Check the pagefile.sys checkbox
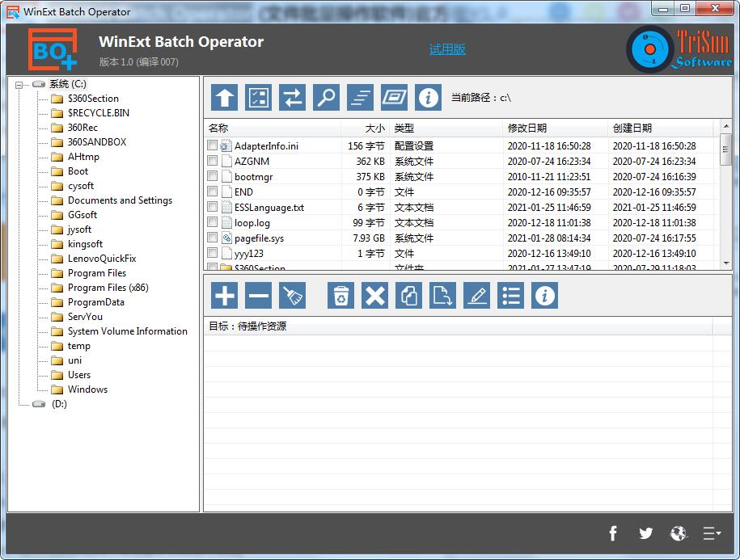This screenshot has height=560, width=740. 213,237
